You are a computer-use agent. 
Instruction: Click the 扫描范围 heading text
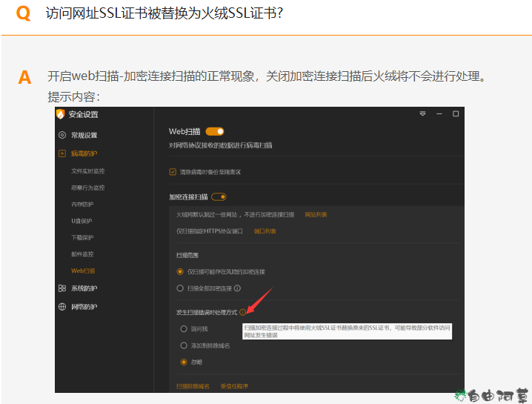coord(187,255)
